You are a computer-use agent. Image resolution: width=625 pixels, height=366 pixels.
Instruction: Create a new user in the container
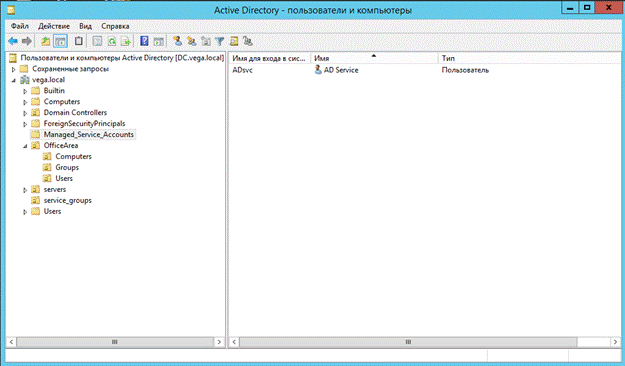[177, 41]
